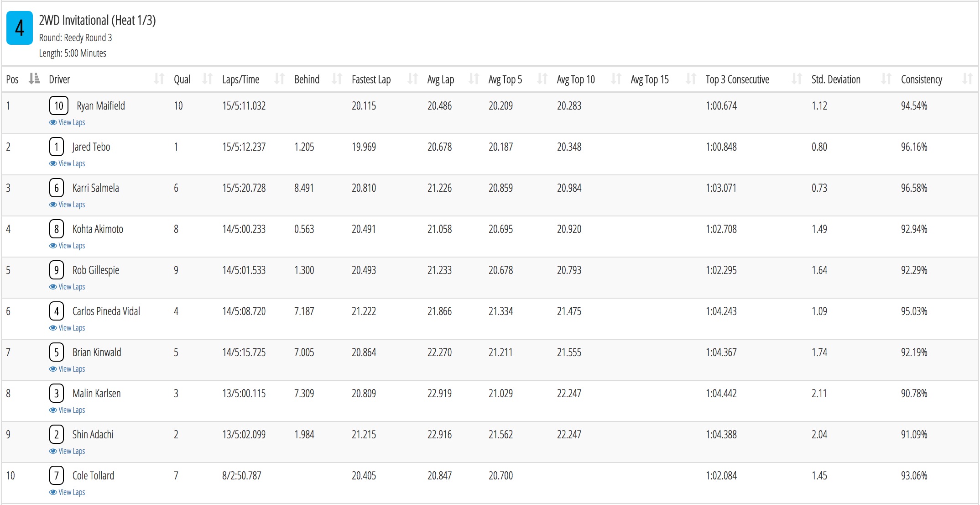Click consistency value 96.58%
Screen dimensions: 980x505
pos(914,188)
